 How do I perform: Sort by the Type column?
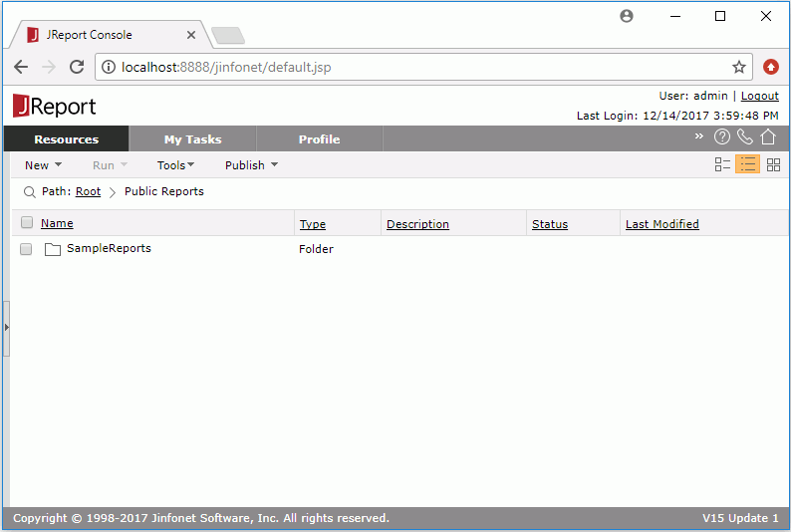tap(313, 224)
